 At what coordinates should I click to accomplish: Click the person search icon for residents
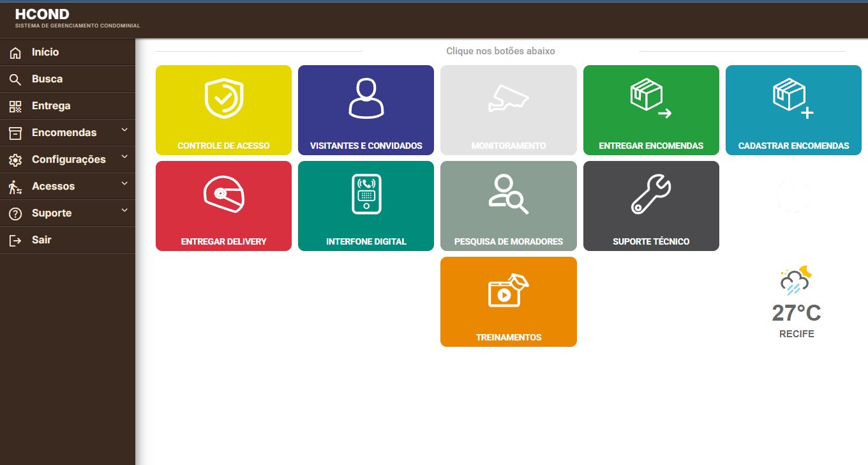509,194
